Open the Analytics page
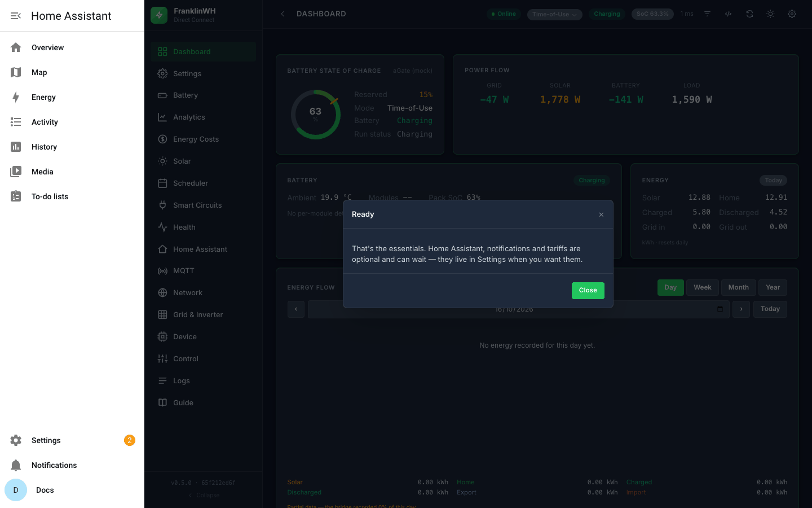 point(203,117)
